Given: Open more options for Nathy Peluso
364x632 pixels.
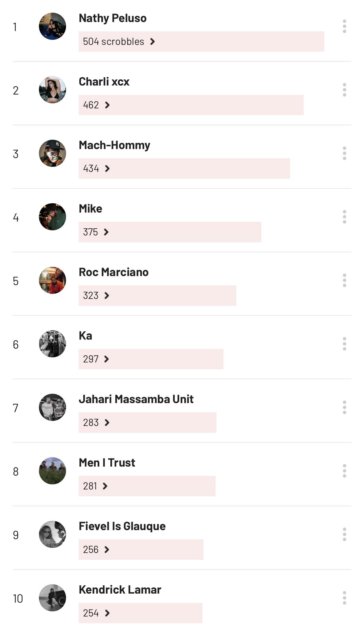Looking at the screenshot, I should coord(344,26).
